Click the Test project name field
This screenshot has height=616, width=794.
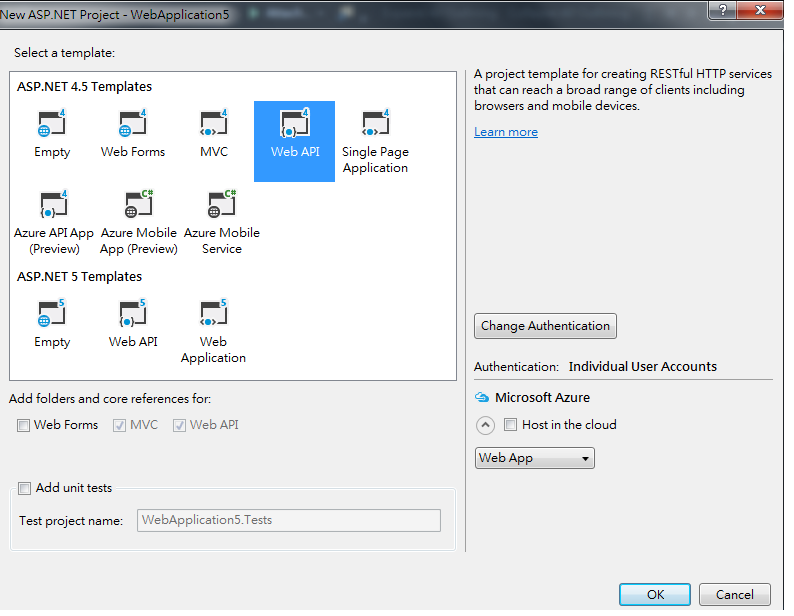click(x=289, y=520)
